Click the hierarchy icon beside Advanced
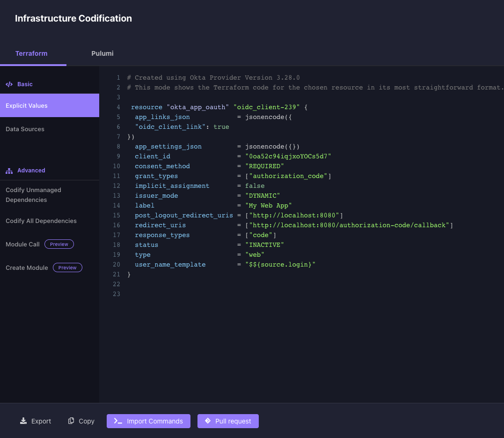Screen dimensions: 504x438 [x=9, y=170]
